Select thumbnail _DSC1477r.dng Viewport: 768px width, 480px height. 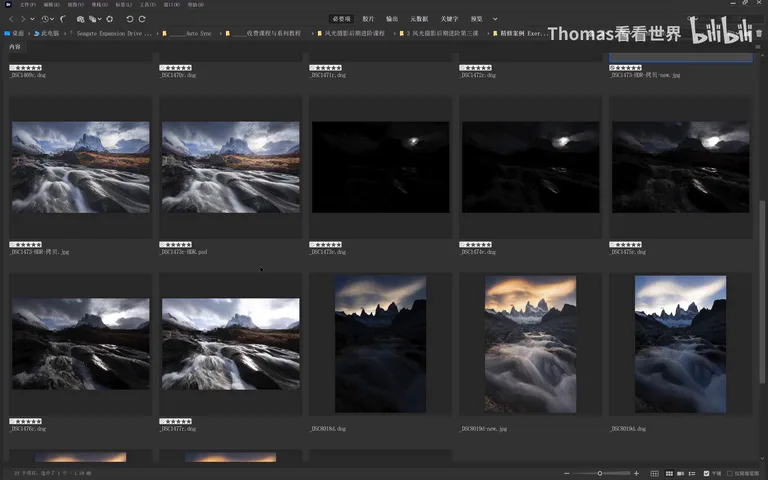click(x=231, y=344)
